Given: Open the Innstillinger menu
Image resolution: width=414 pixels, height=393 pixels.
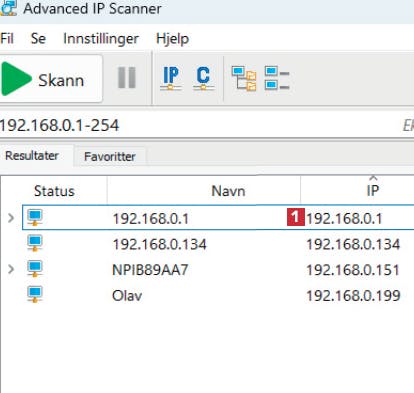Looking at the screenshot, I should click(101, 38).
